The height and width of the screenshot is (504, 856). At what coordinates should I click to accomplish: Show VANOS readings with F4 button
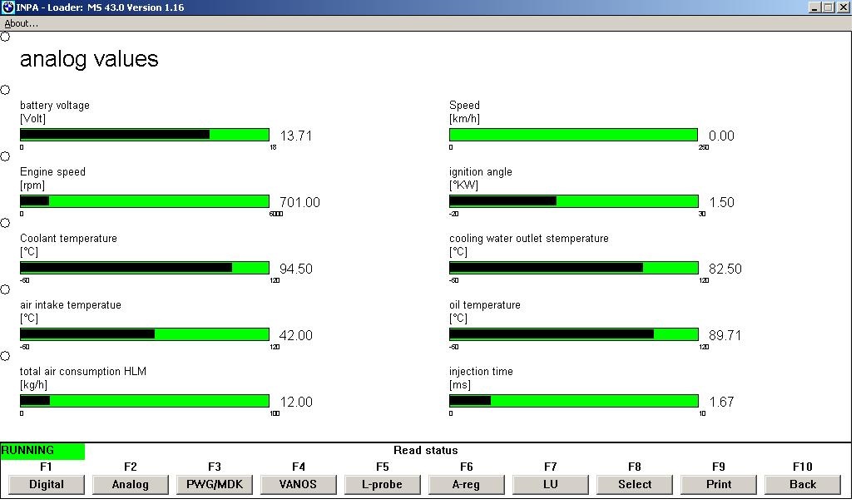click(x=299, y=484)
